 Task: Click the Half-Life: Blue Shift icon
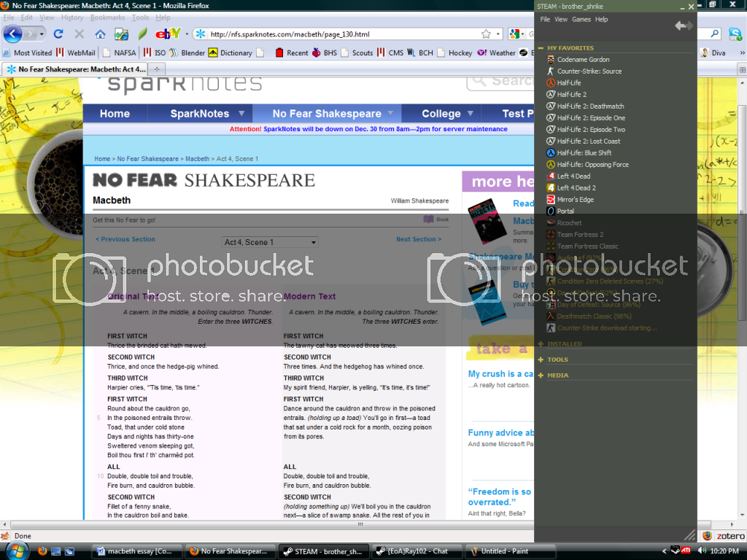(x=551, y=153)
